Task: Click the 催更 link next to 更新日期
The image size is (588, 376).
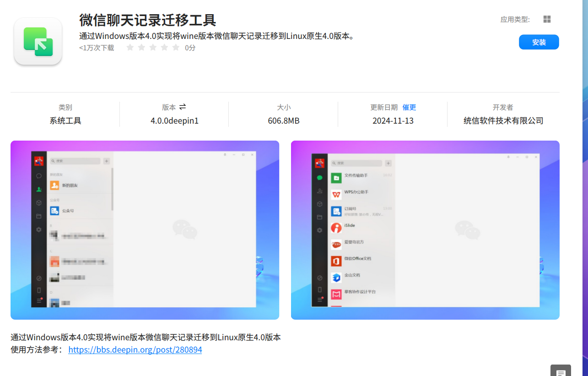Action: coord(409,107)
